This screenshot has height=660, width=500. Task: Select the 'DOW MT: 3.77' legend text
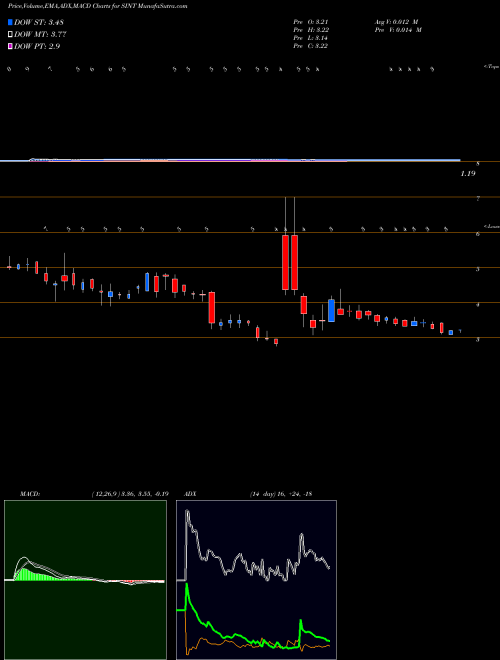tap(40, 35)
